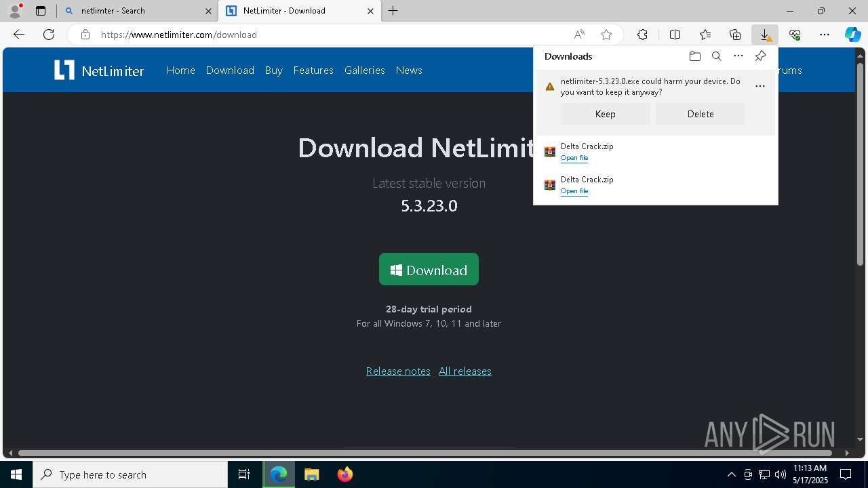This screenshot has width=868, height=488.
Task: Click the NetLimiter logo
Action: 99,70
